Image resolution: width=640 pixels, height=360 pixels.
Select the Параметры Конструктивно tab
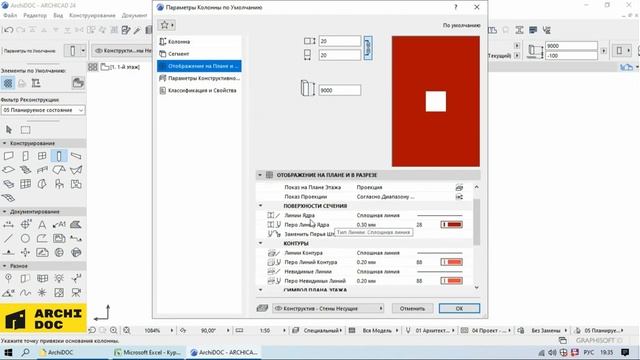coord(199,78)
